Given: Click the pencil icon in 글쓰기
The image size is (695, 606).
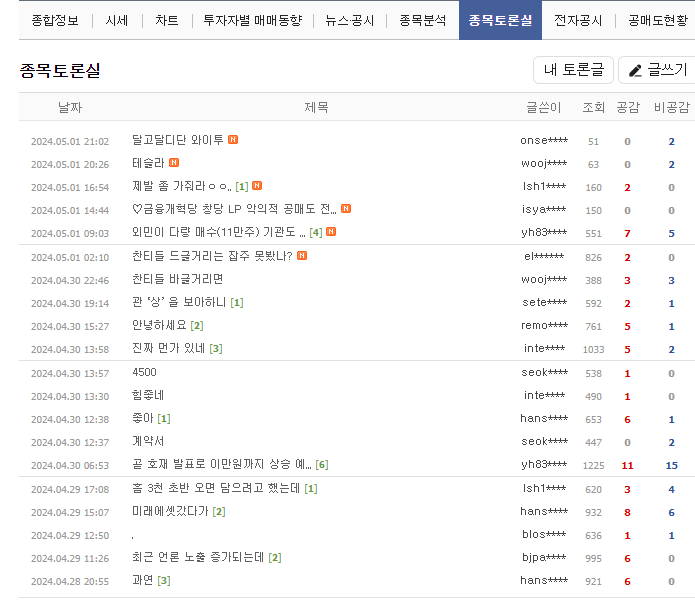Looking at the screenshot, I should [x=636, y=70].
